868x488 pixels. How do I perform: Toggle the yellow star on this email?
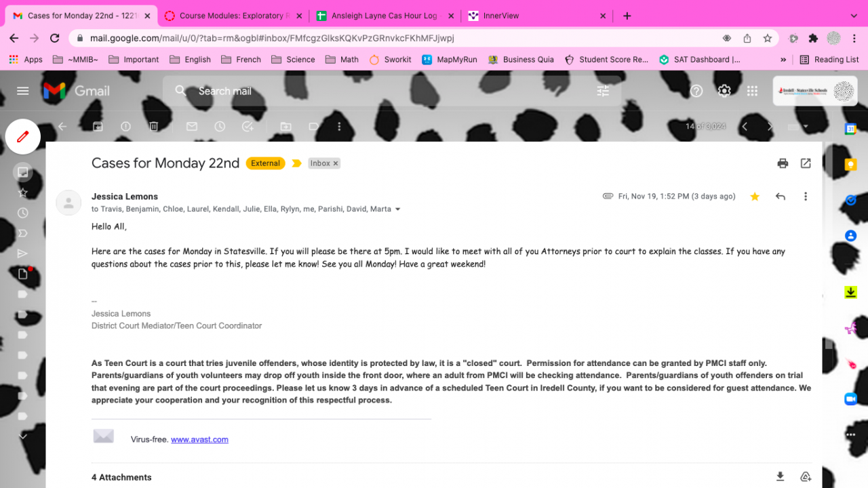click(x=755, y=197)
